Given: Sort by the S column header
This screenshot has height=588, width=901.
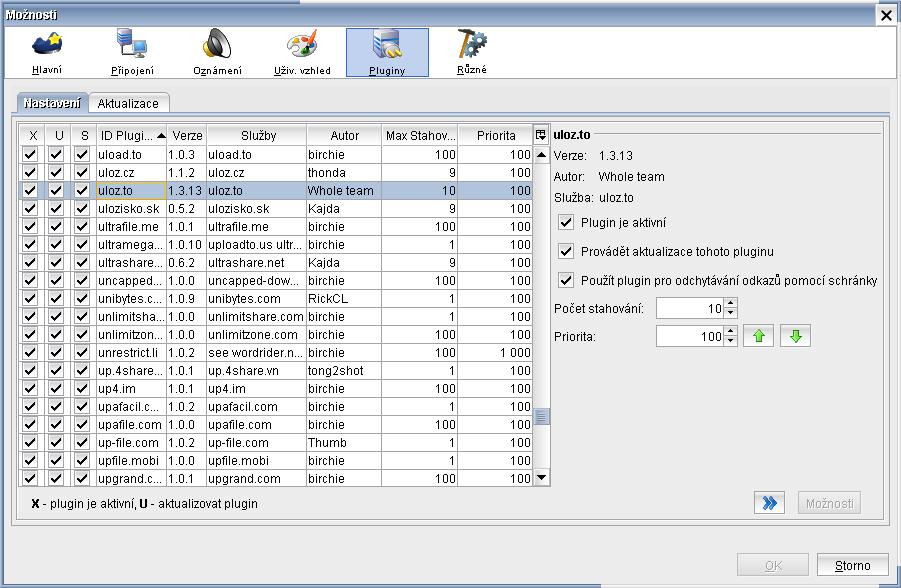Looking at the screenshot, I should [x=84, y=136].
